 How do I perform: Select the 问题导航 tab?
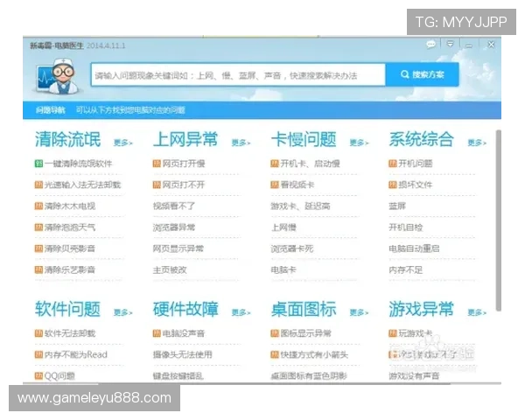coord(51,110)
